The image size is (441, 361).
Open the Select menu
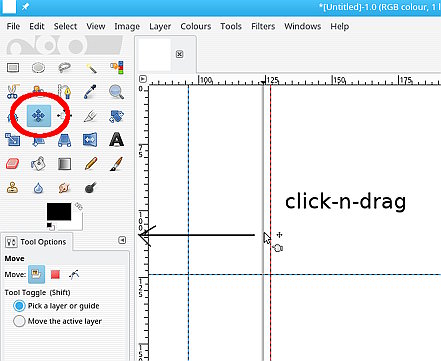[x=65, y=26]
